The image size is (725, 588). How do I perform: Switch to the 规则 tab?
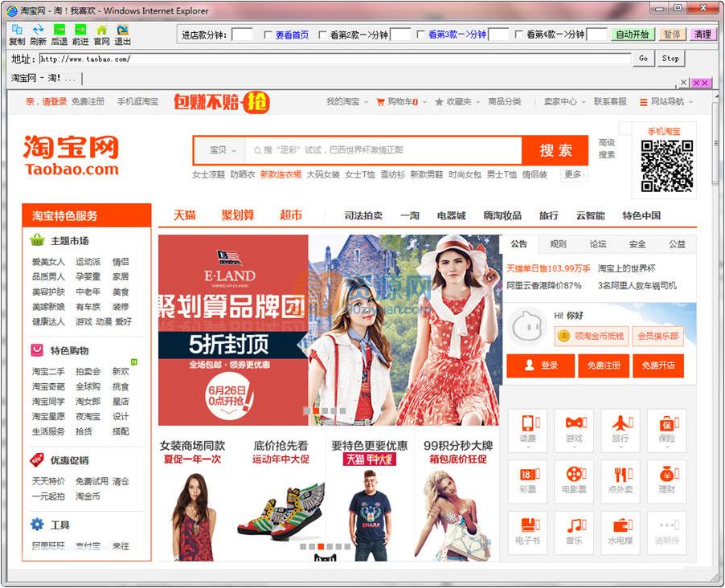point(558,243)
